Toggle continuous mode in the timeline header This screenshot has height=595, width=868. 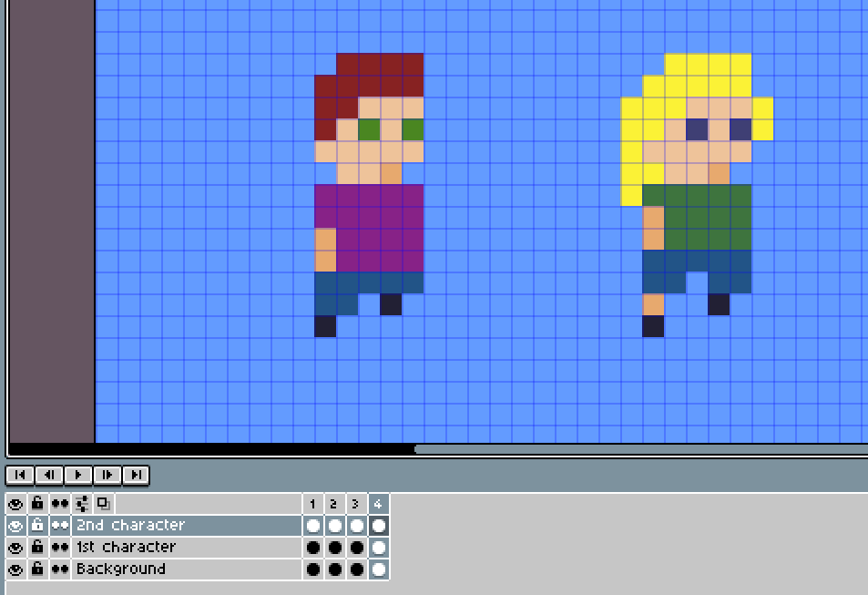tap(60, 504)
